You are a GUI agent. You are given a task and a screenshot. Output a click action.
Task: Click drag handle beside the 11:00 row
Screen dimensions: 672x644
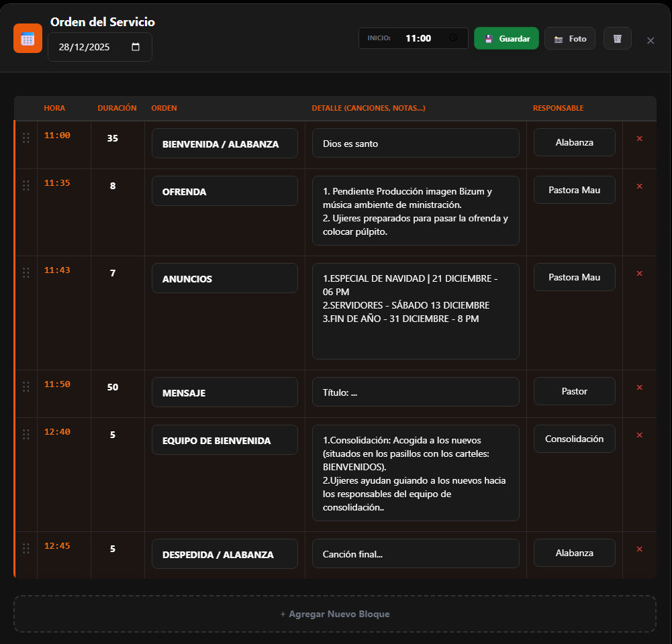click(x=26, y=138)
